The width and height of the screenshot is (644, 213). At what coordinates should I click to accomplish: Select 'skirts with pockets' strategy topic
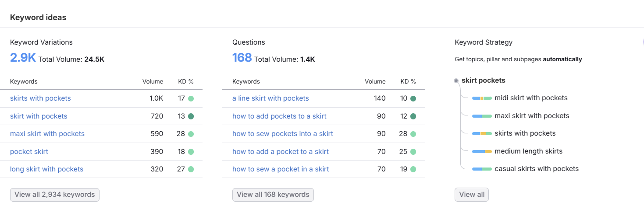pyautogui.click(x=525, y=133)
